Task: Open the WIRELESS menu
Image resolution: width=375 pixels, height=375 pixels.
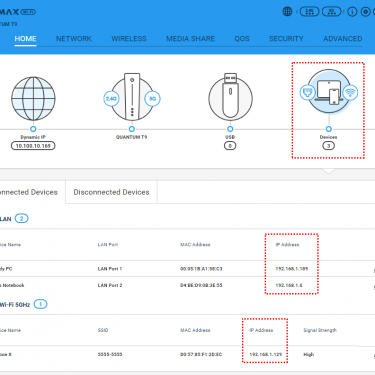Action: [129, 39]
